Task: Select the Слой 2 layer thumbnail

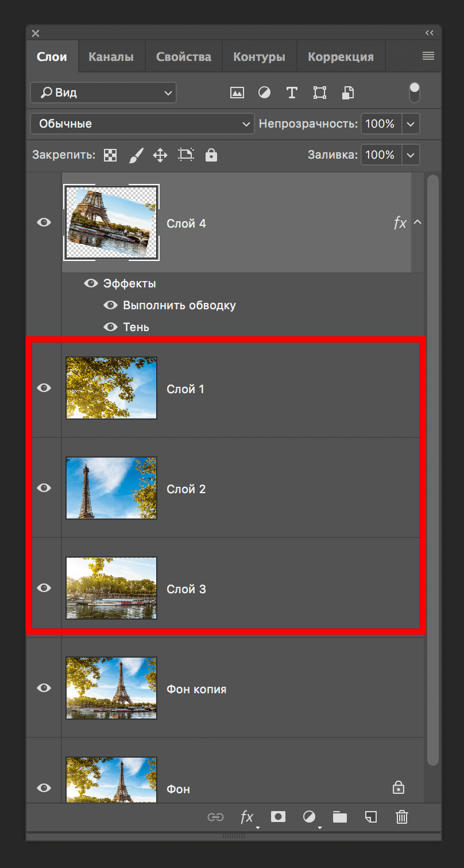Action: click(111, 488)
